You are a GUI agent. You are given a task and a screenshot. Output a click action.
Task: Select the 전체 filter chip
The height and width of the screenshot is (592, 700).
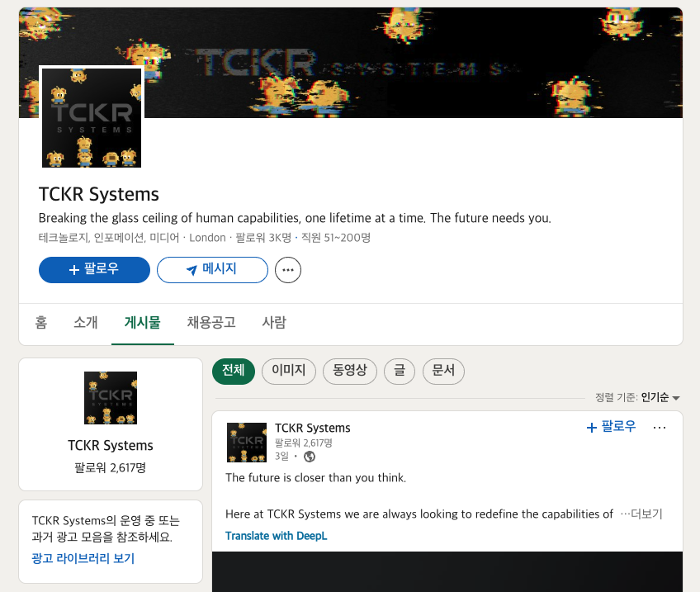[234, 371]
